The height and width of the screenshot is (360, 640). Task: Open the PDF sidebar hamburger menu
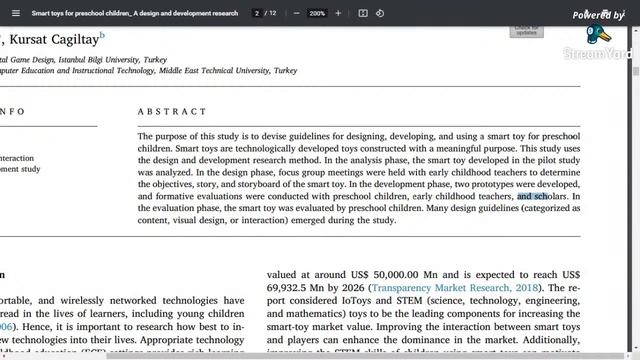(16, 13)
